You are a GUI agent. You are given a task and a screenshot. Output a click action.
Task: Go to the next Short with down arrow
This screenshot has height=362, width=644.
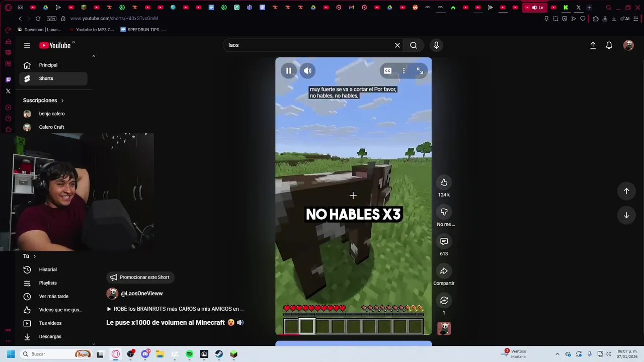pos(626,215)
